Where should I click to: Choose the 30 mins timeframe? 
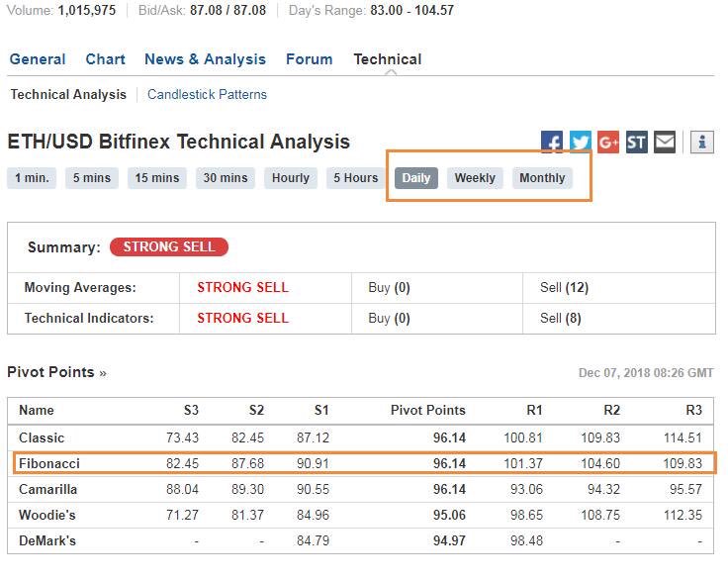(x=226, y=178)
